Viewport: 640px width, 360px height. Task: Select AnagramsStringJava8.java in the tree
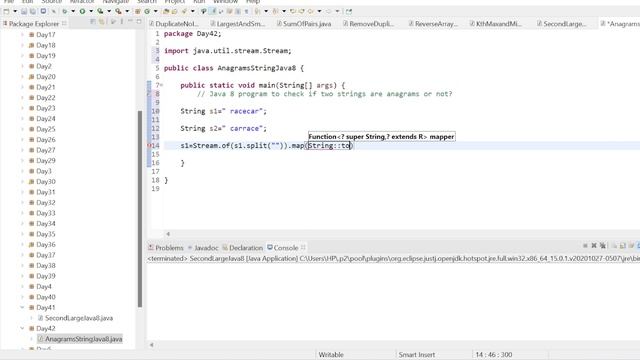pyautogui.click(x=80, y=339)
